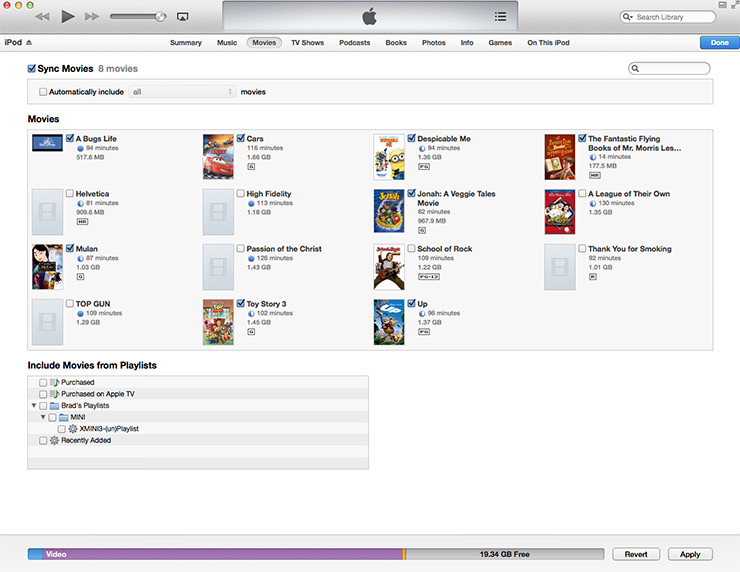Check the Recently Added playlist checkbox

(43, 440)
